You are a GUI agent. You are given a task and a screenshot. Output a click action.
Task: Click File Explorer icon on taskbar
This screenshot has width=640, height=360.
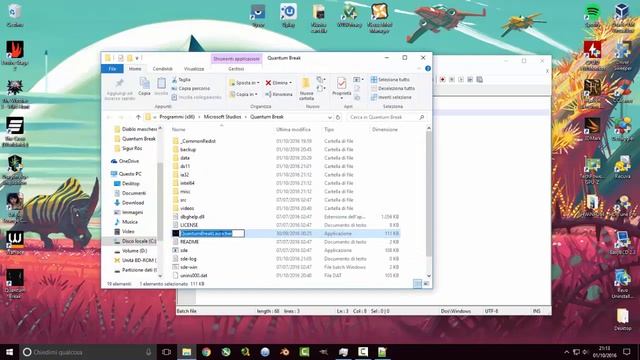[x=187, y=352]
